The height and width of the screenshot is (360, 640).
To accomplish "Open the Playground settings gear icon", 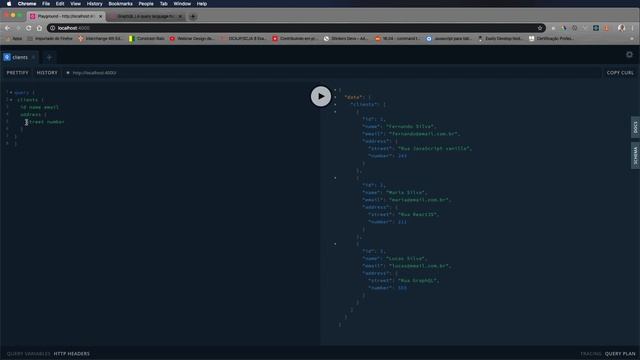I will pos(629,55).
